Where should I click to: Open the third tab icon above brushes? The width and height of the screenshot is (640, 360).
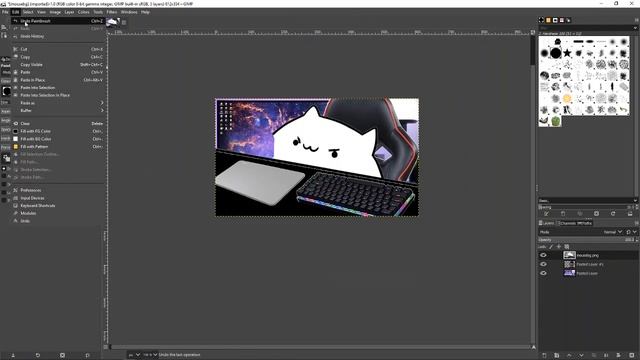pyautogui.click(x=555, y=20)
